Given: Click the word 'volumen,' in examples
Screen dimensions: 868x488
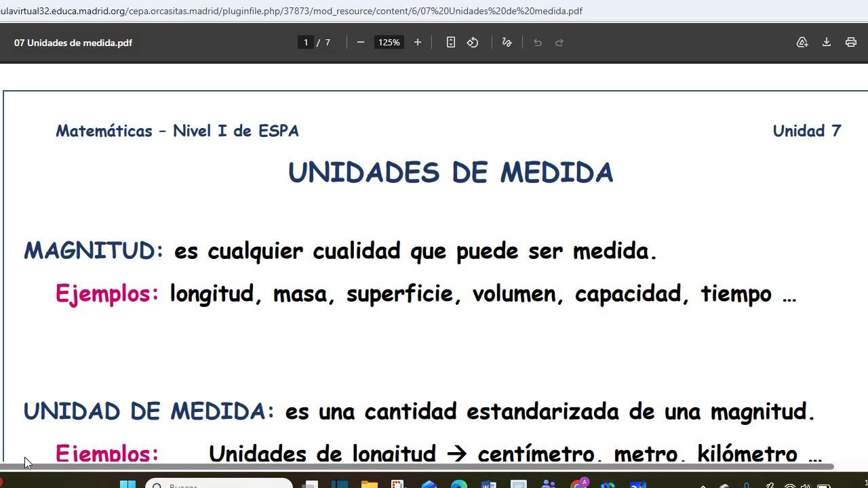Looking at the screenshot, I should click(518, 294).
